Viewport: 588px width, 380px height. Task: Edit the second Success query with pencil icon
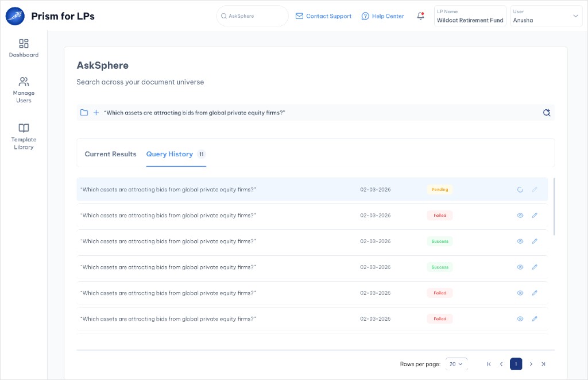click(x=535, y=267)
